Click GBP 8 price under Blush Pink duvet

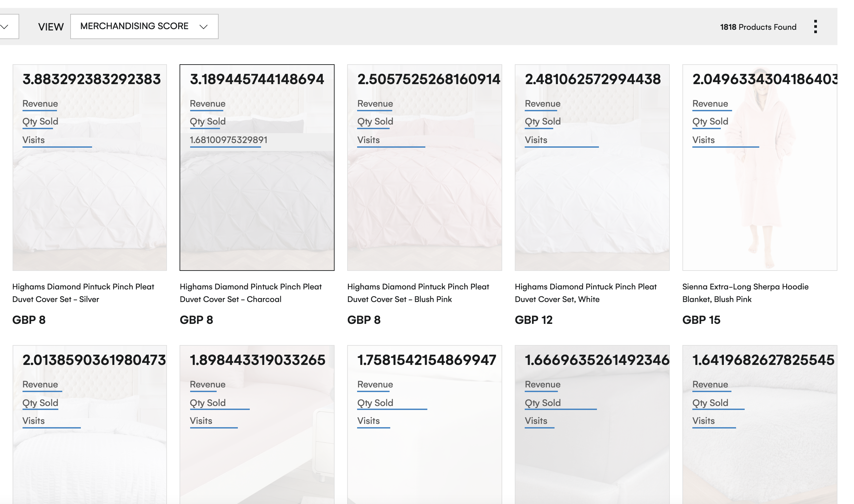364,320
